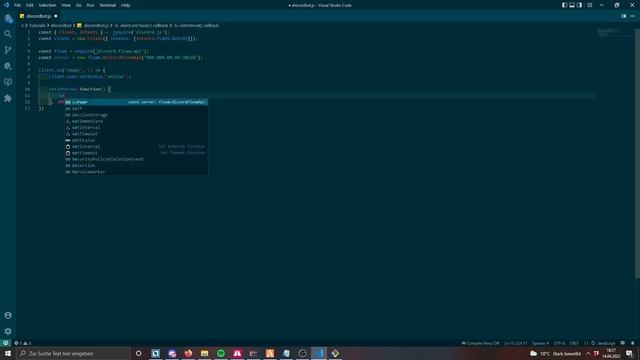The image size is (640, 360).
Task: Click the UTF-8 encoding status item
Action: point(559,343)
